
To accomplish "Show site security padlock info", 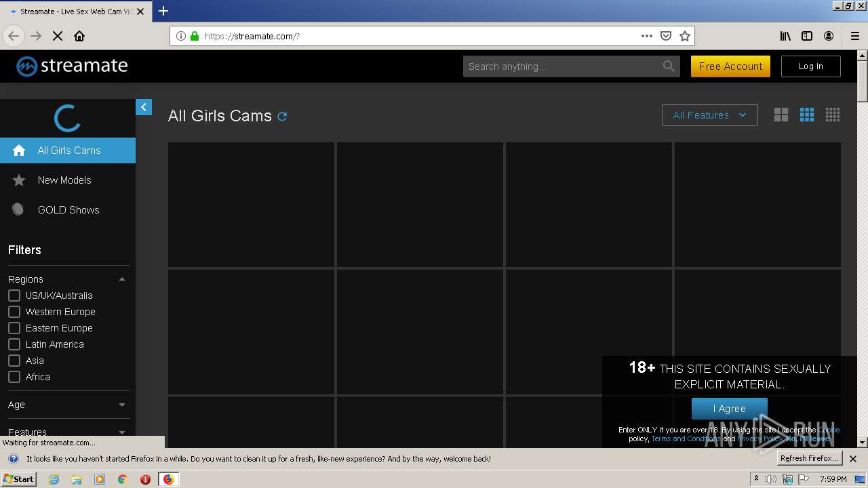I will click(x=195, y=36).
